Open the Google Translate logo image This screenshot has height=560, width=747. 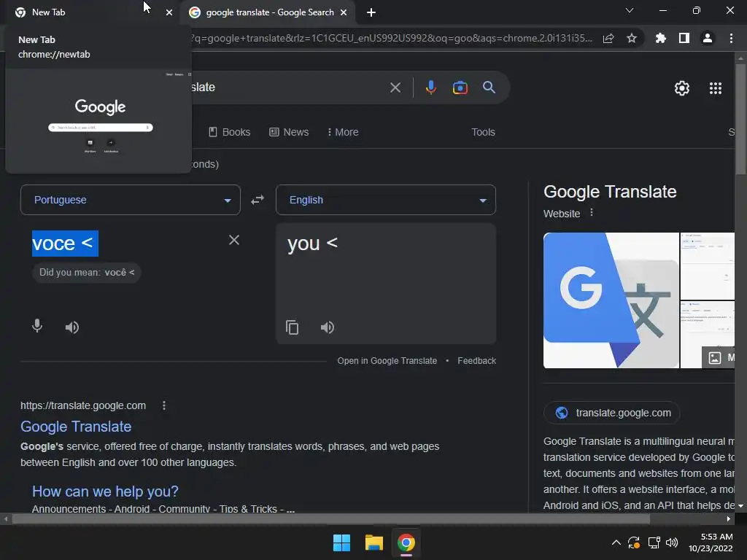(611, 300)
